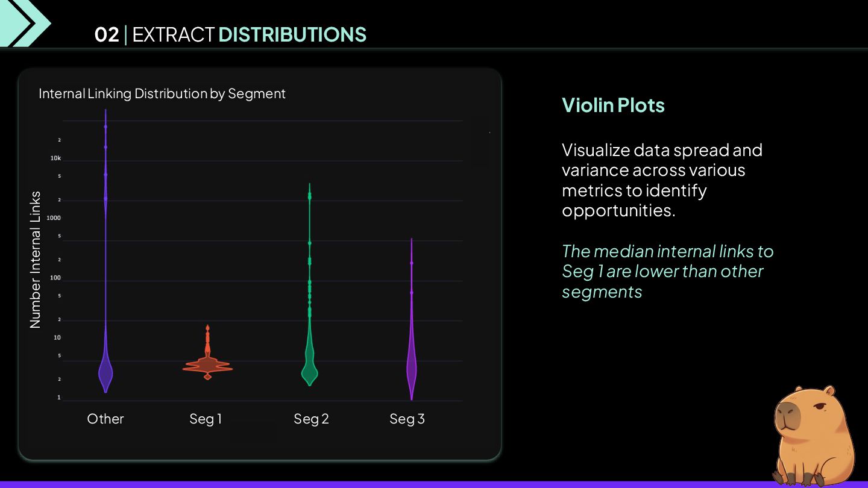This screenshot has height=488, width=868.
Task: Click the Violin Plots heading
Action: point(613,105)
